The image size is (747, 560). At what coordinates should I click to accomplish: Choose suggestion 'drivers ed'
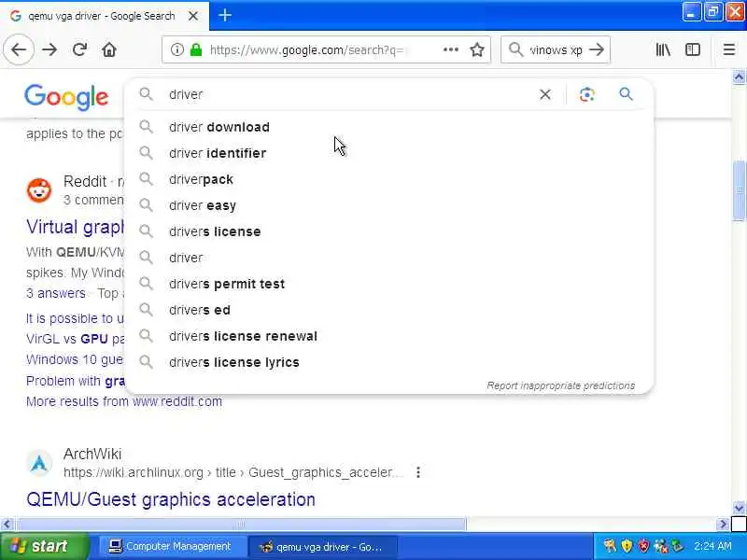click(388, 310)
